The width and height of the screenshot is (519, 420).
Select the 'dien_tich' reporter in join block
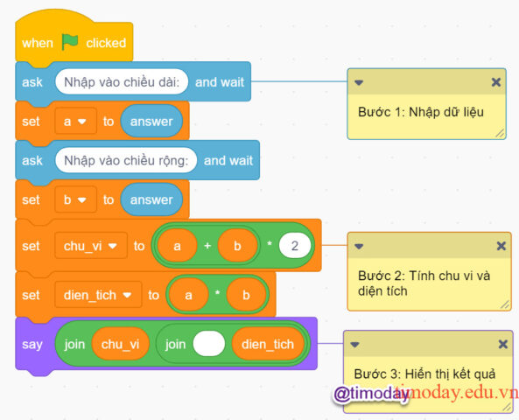click(x=268, y=344)
